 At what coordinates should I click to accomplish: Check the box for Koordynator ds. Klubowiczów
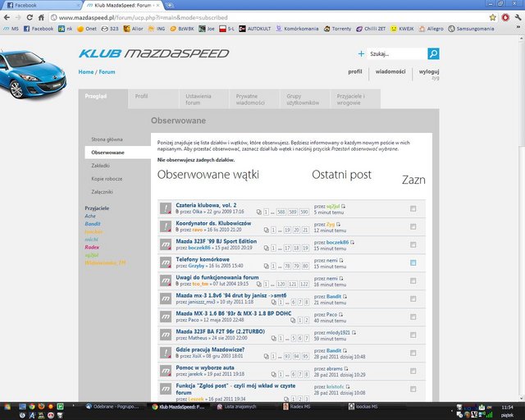click(x=413, y=226)
